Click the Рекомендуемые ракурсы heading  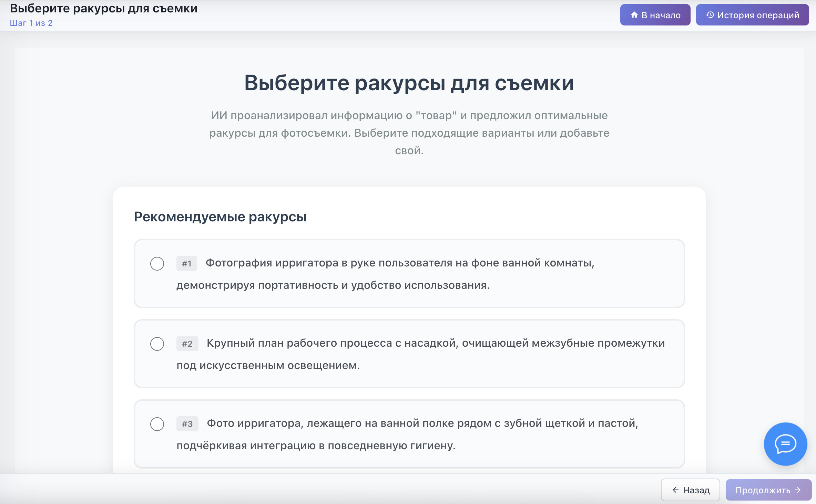click(x=220, y=217)
